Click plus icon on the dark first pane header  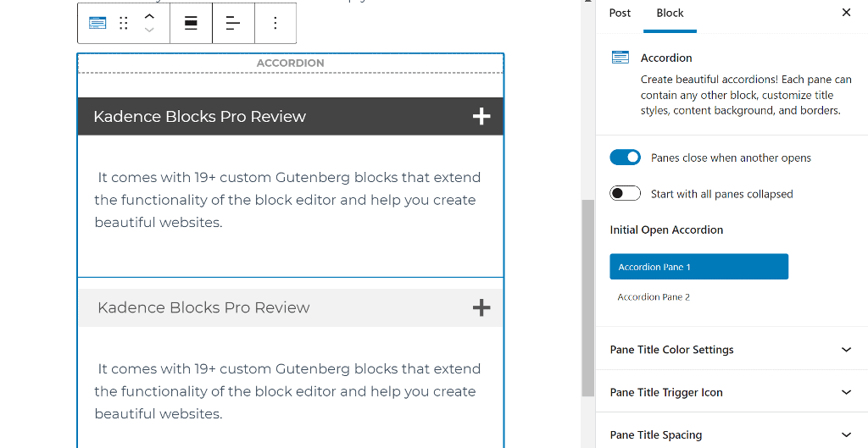pyautogui.click(x=481, y=117)
